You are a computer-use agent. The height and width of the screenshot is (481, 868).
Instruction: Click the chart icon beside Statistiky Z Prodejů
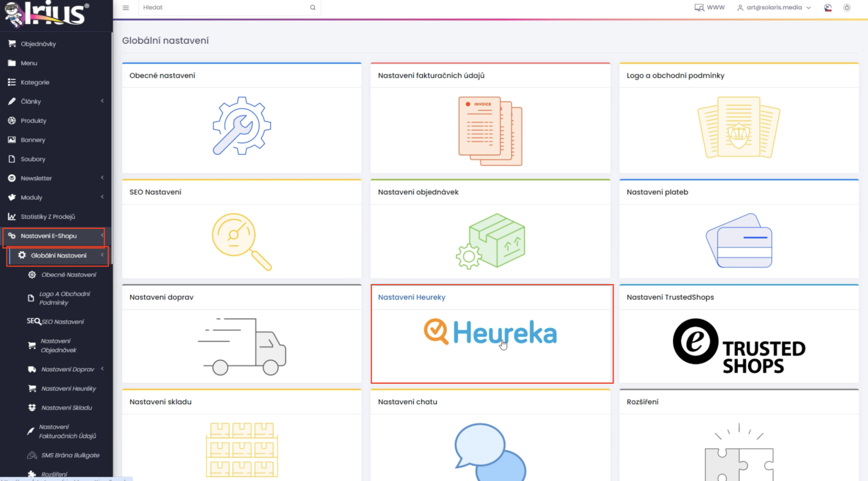tap(12, 217)
